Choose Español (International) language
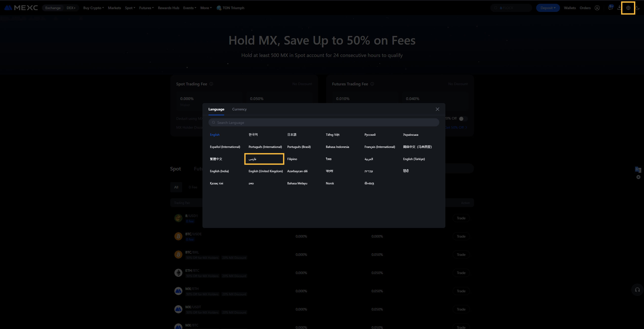 [225, 147]
